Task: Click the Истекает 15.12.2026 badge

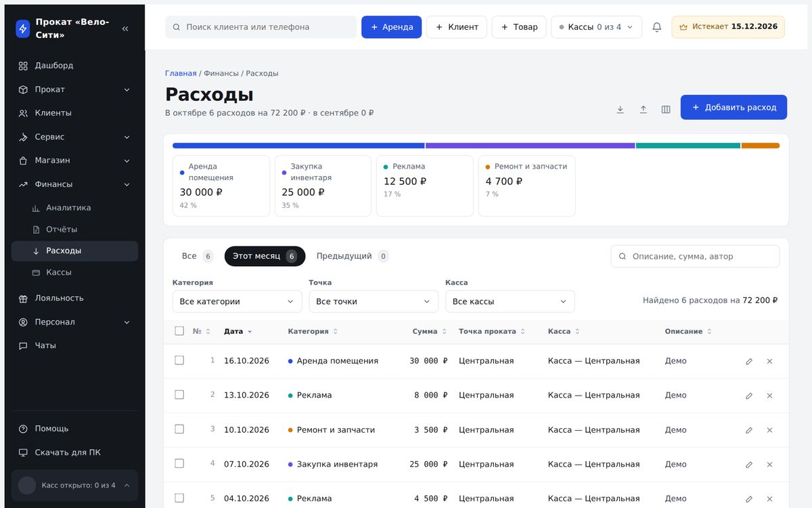Action: pyautogui.click(x=728, y=27)
